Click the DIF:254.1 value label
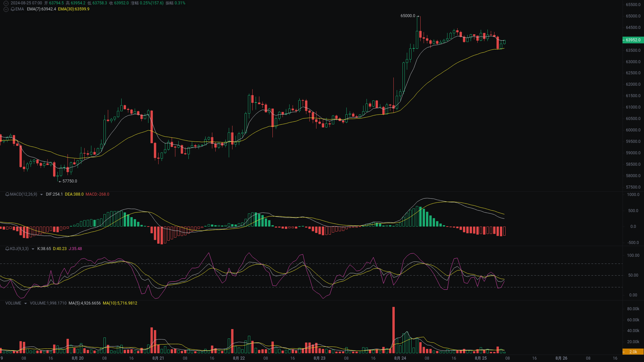Image resolution: width=644 pixels, height=362 pixels. point(54,194)
